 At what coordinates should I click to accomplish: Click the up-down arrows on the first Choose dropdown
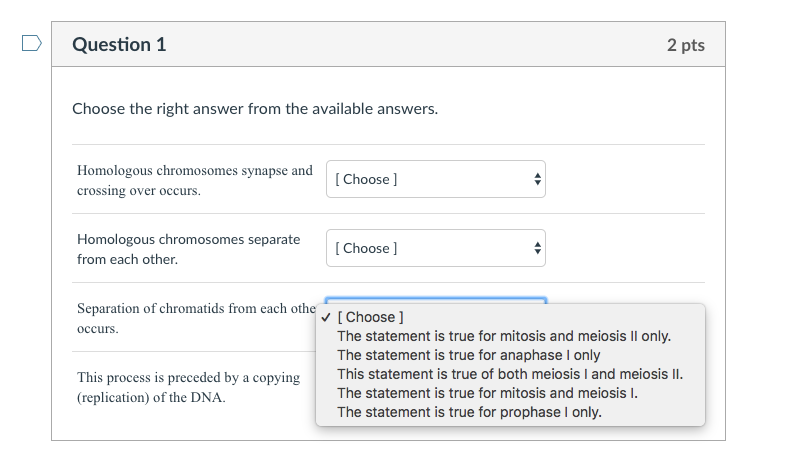[x=537, y=179]
